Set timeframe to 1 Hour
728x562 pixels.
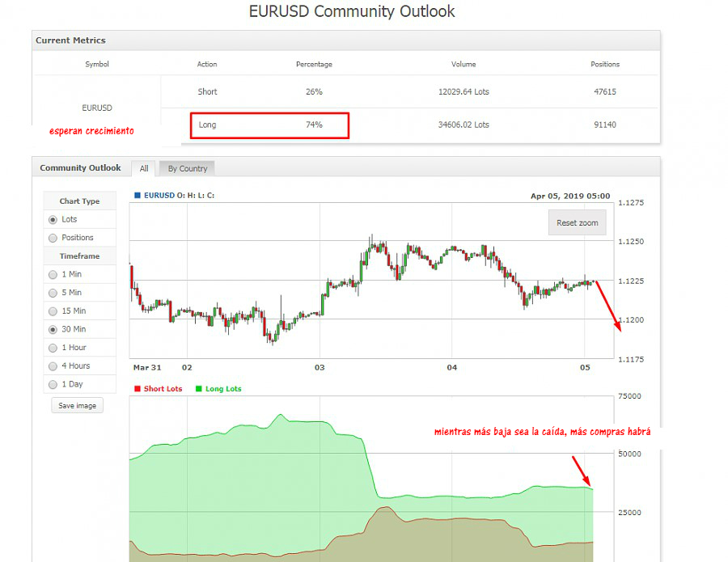53,348
